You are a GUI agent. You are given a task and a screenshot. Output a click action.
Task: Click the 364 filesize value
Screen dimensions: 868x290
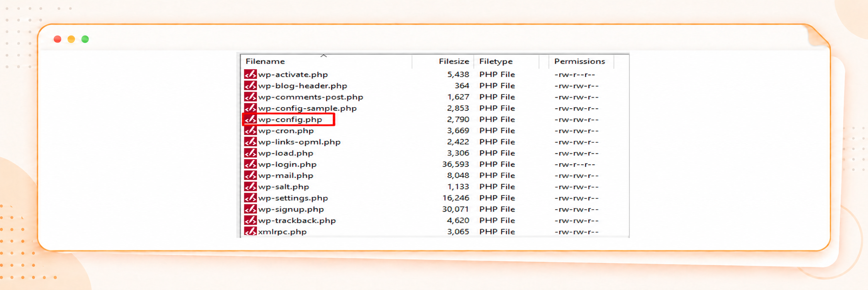pyautogui.click(x=462, y=86)
